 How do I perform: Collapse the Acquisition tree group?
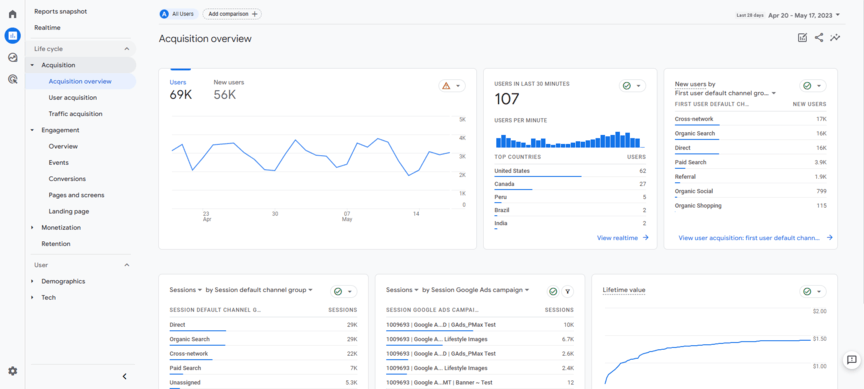pyautogui.click(x=32, y=65)
